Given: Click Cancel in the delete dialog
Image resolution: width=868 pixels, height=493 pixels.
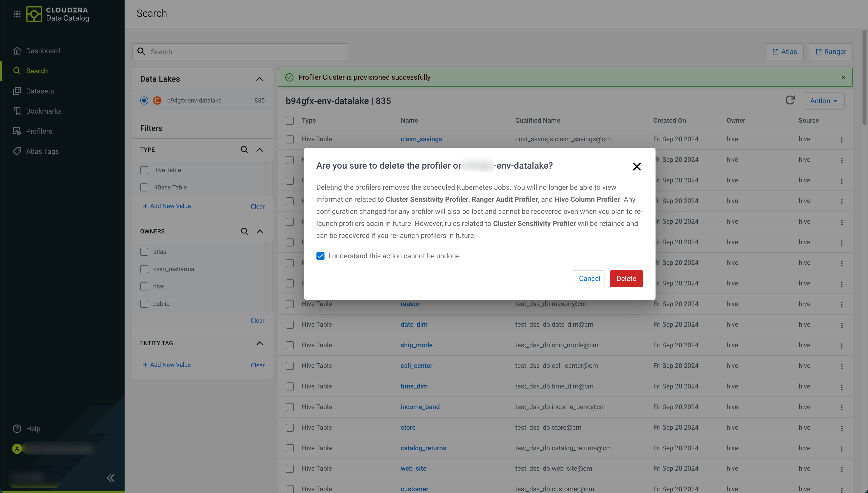Looking at the screenshot, I should 589,278.
